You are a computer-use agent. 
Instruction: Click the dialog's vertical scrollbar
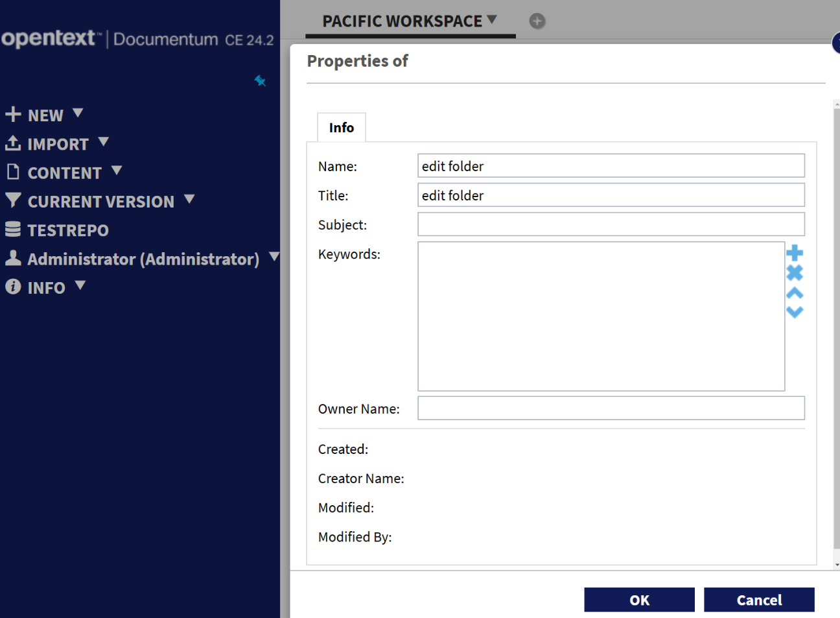point(837,329)
